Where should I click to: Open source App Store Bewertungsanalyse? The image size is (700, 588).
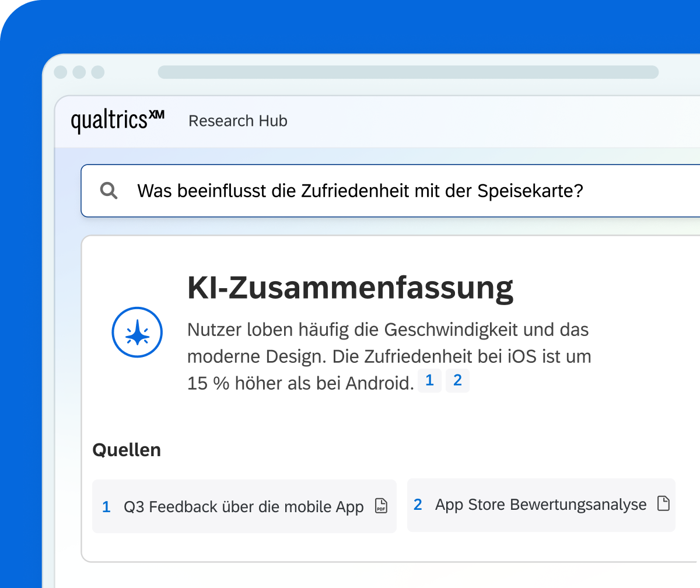(541, 505)
